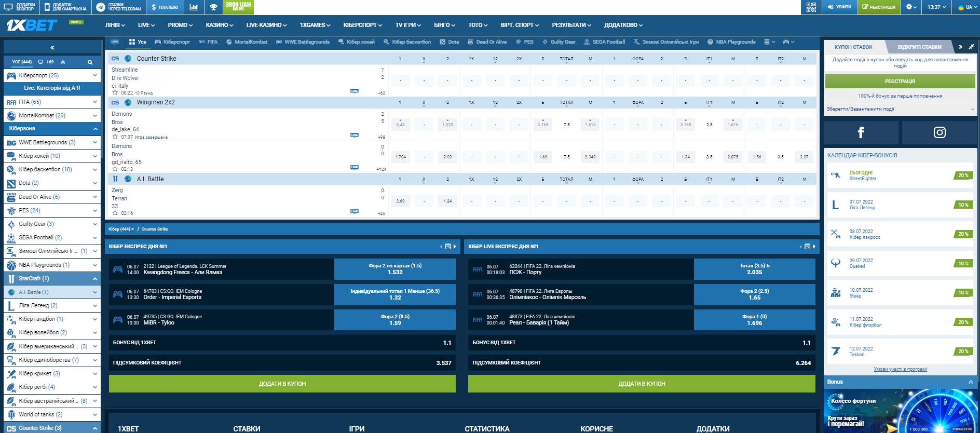Click the trophy icon in top bar
The height and width of the screenshot is (433, 980).
pyautogui.click(x=213, y=7)
